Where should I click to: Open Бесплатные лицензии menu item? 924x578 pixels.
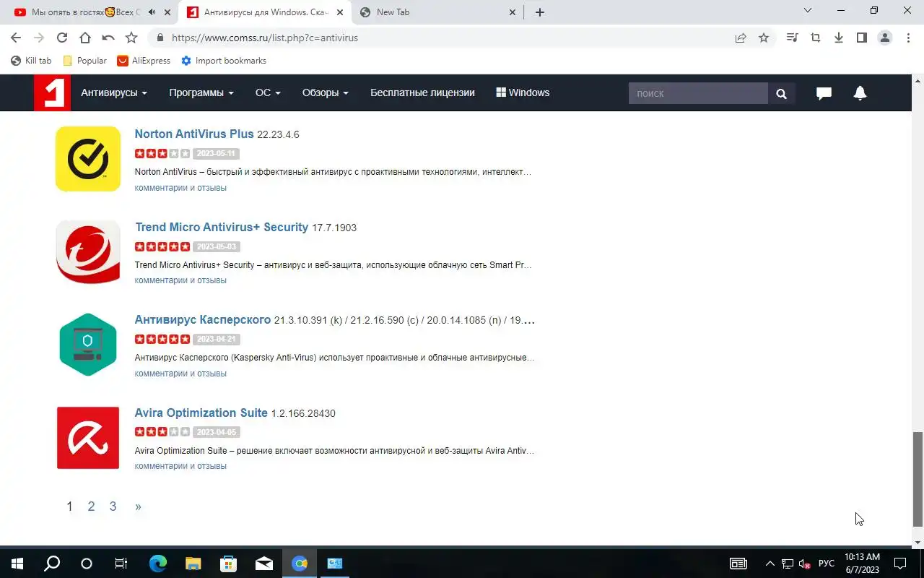tap(422, 92)
